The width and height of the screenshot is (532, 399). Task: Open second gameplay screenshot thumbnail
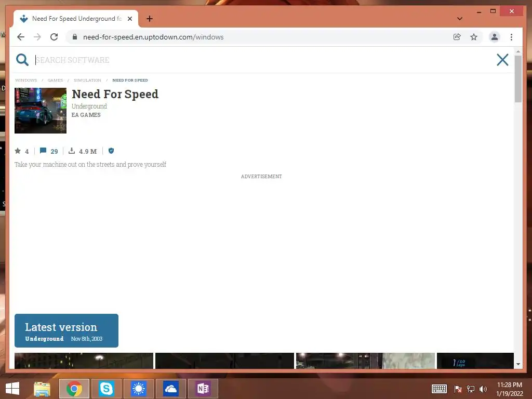coord(224,361)
